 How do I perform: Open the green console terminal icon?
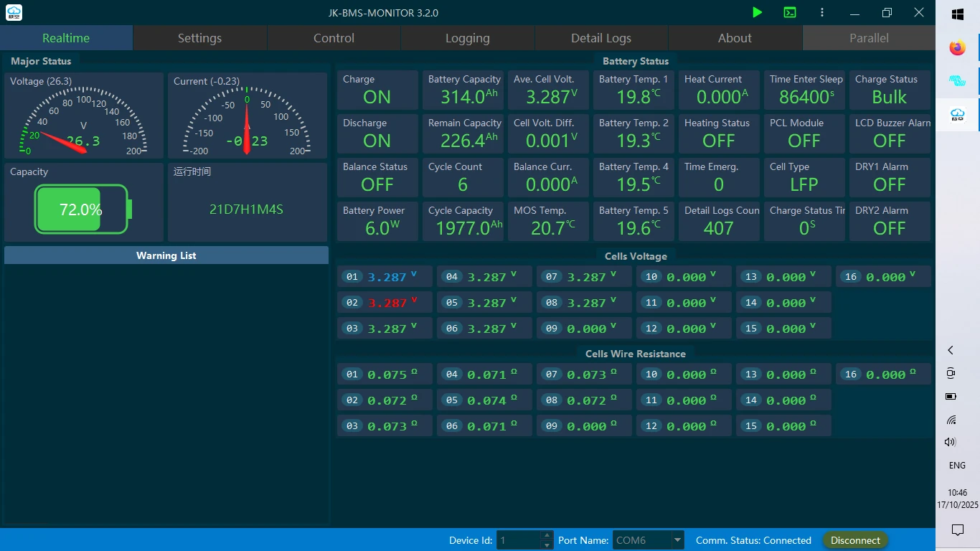[789, 12]
